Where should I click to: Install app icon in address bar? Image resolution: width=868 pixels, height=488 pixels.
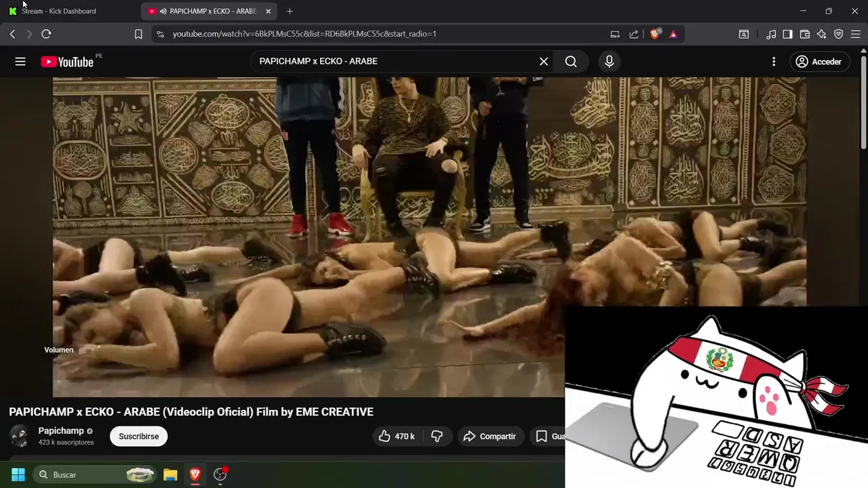(615, 34)
